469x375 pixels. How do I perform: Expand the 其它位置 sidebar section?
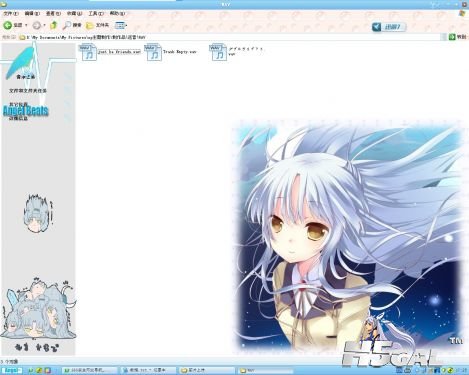pos(18,104)
